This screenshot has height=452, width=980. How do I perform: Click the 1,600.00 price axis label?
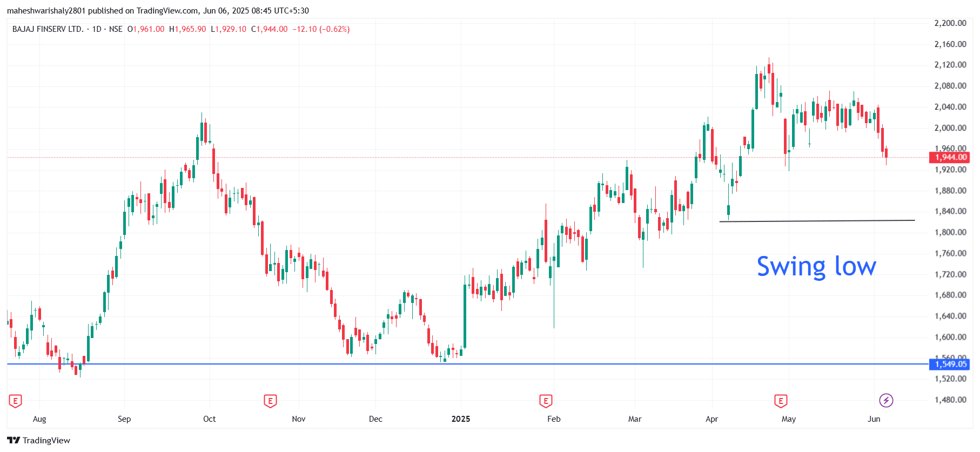(x=950, y=337)
